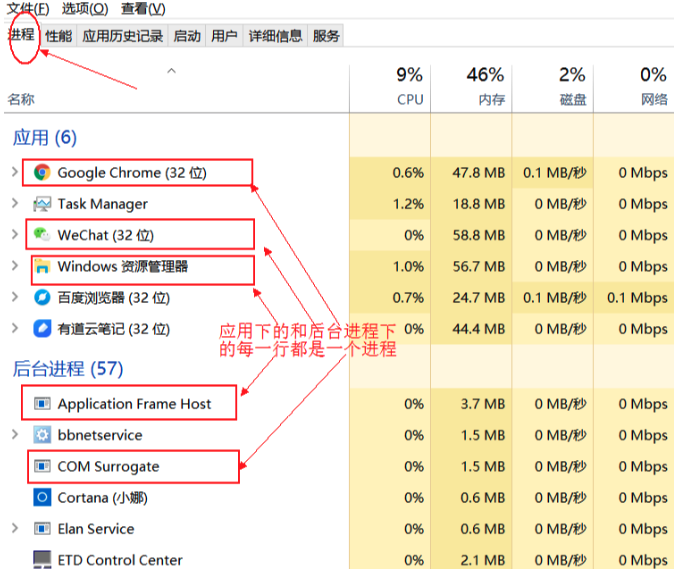The height and width of the screenshot is (571, 674).
Task: Switch to the 详细信息 tab
Action: [x=275, y=36]
